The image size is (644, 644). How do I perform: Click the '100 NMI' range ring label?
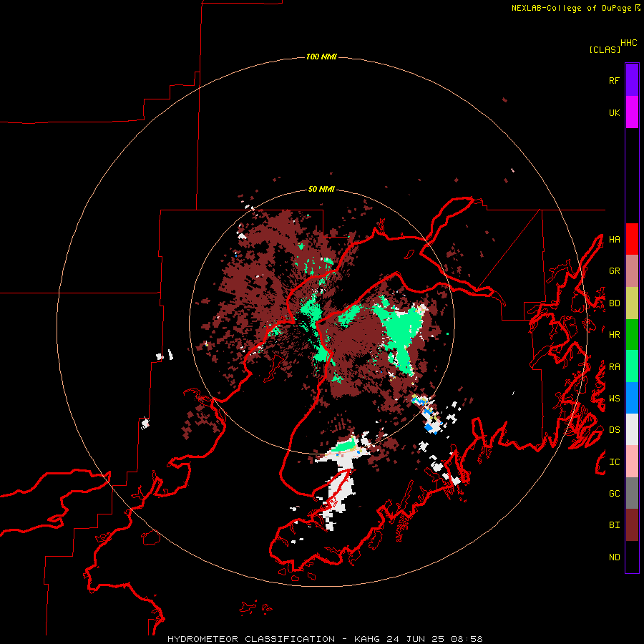[x=321, y=57]
